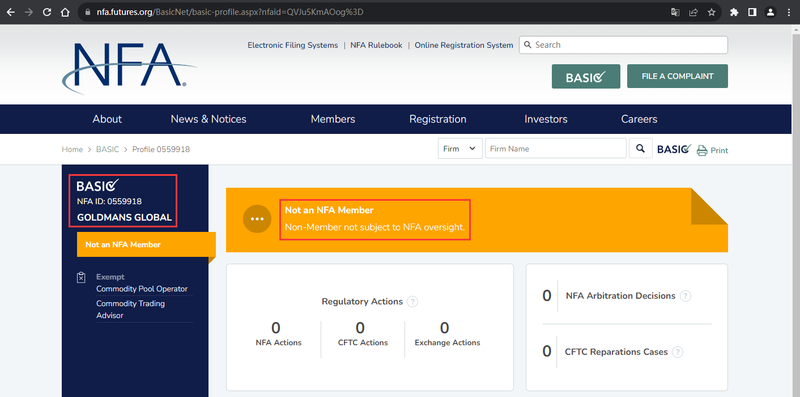
Task: Click the green BASIC button
Action: click(586, 77)
